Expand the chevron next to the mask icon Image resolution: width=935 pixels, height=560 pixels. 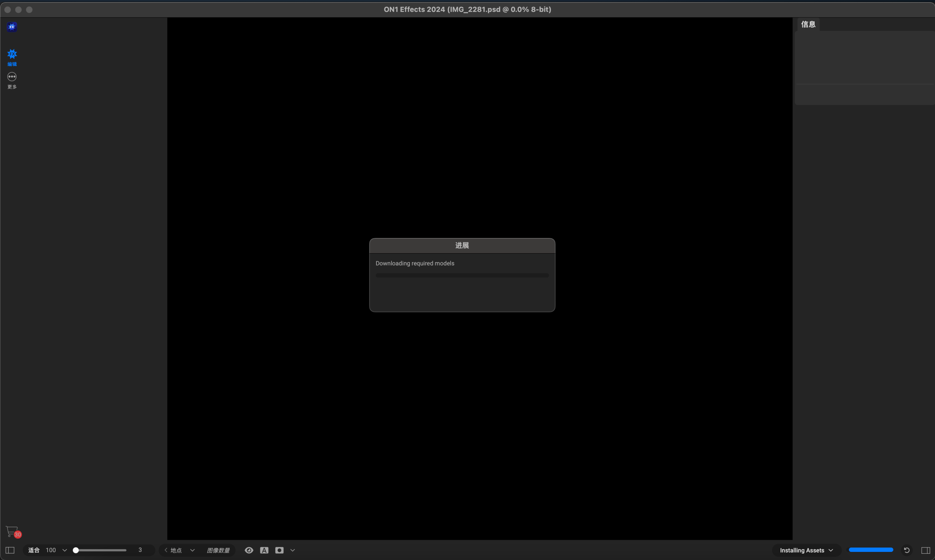[x=293, y=550]
